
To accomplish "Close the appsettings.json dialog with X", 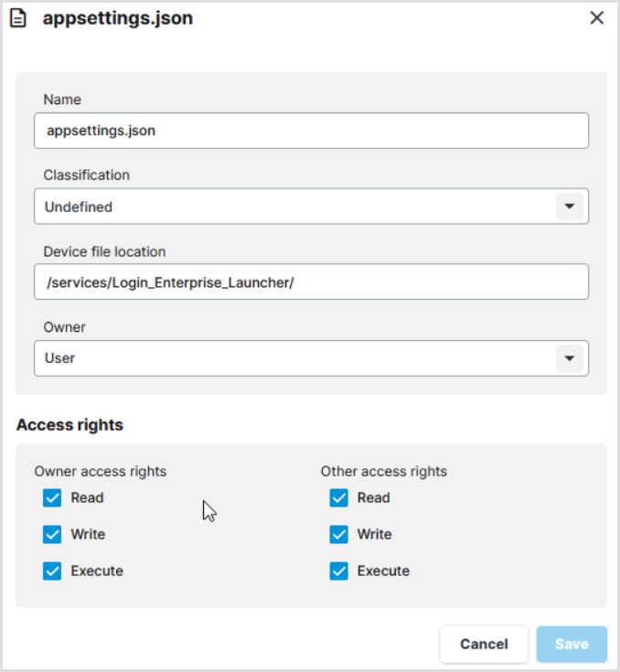I will point(597,17).
